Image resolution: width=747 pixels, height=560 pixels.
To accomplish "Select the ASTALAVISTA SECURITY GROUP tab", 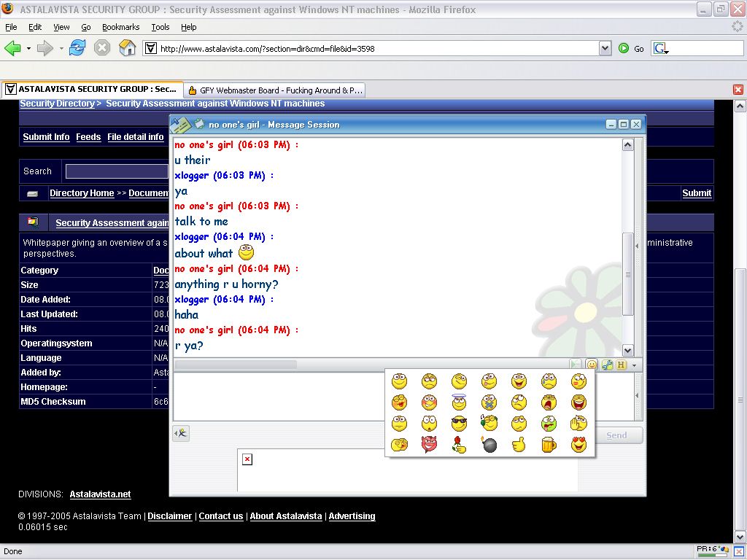I will pos(92,89).
